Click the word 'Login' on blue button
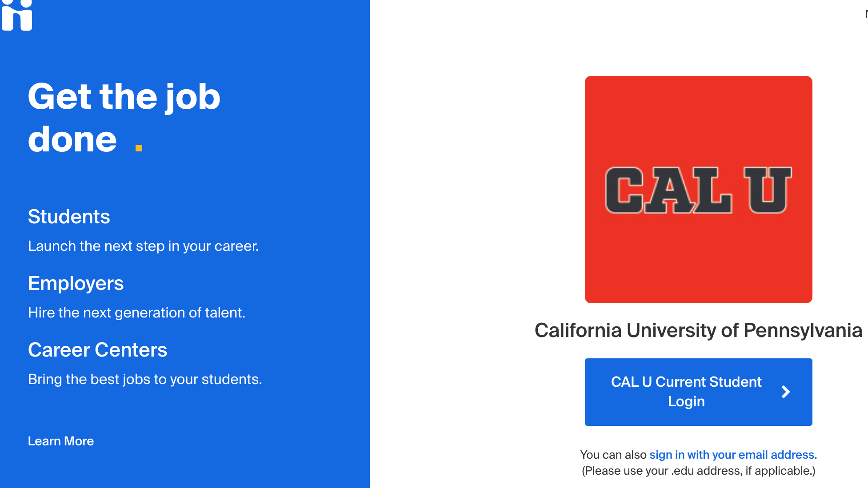This screenshot has height=488, width=868. click(x=686, y=401)
